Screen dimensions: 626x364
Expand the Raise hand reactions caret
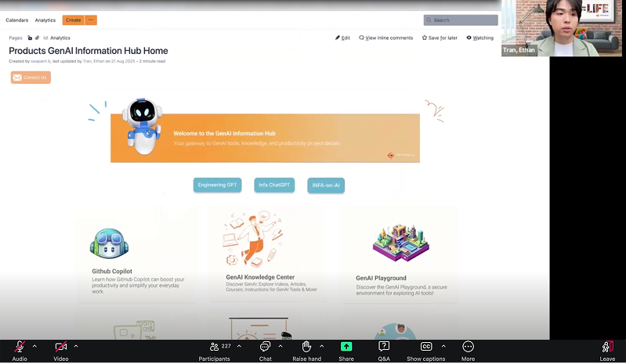322,347
